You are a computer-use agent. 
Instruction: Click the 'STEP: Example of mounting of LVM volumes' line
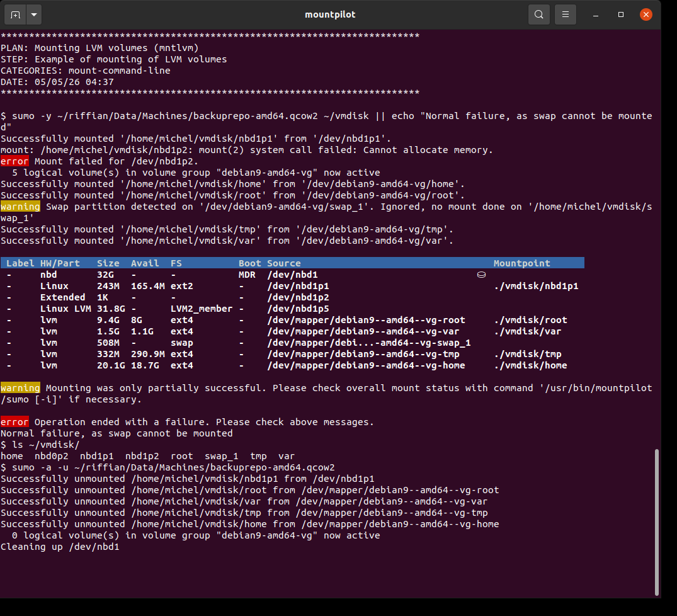point(114,59)
